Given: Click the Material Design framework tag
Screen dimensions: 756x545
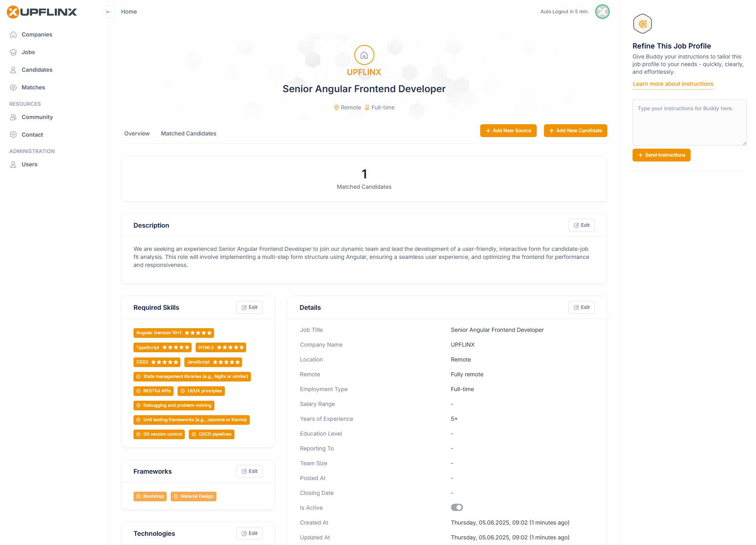Looking at the screenshot, I should pyautogui.click(x=194, y=497).
